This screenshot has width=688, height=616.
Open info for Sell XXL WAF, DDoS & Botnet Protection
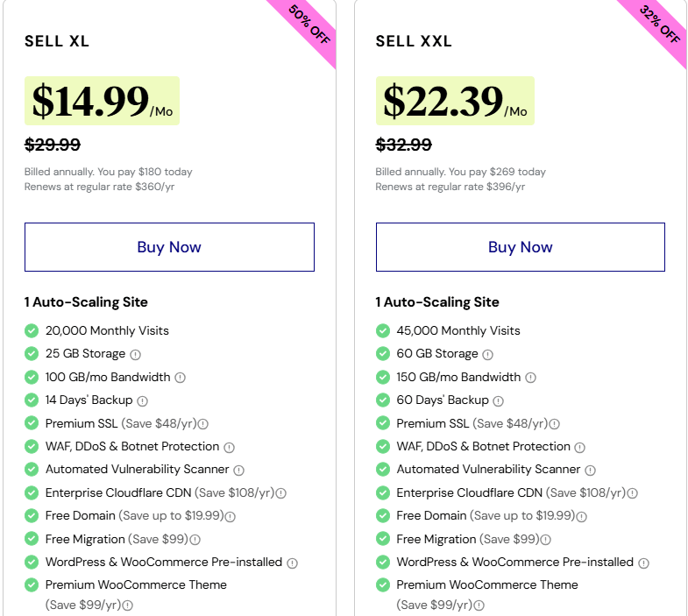[579, 447]
